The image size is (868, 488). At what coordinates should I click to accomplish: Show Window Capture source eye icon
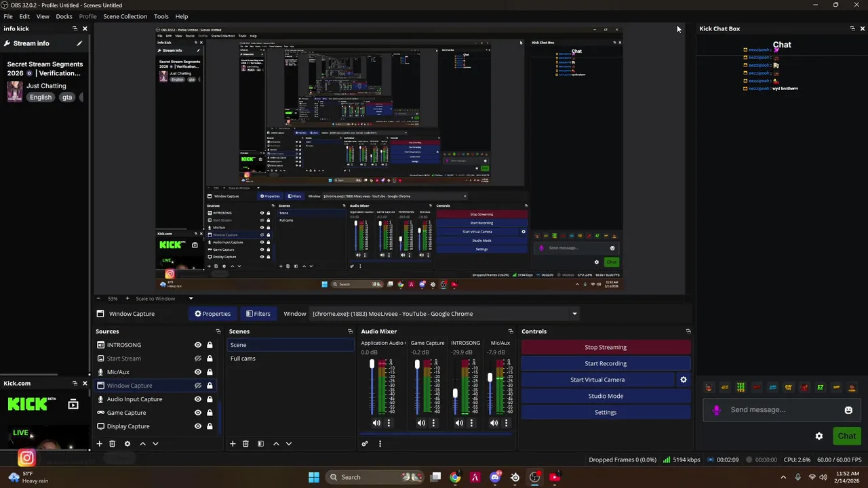pyautogui.click(x=198, y=386)
